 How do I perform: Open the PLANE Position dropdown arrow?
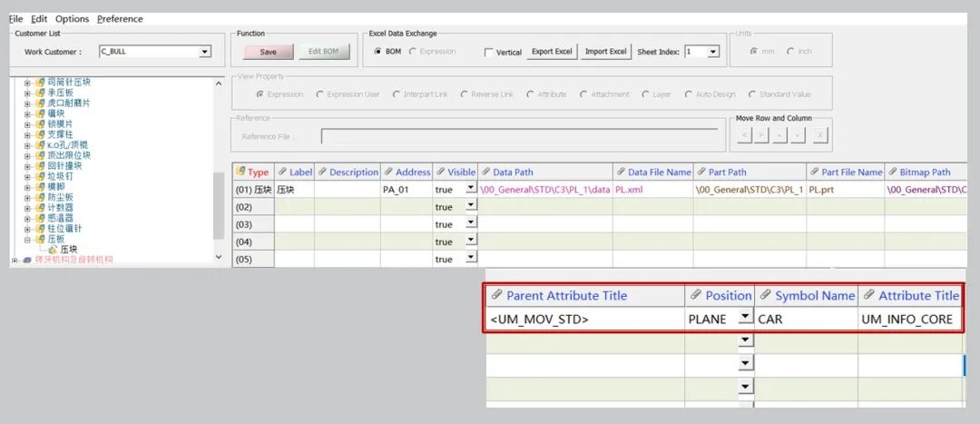pyautogui.click(x=745, y=317)
